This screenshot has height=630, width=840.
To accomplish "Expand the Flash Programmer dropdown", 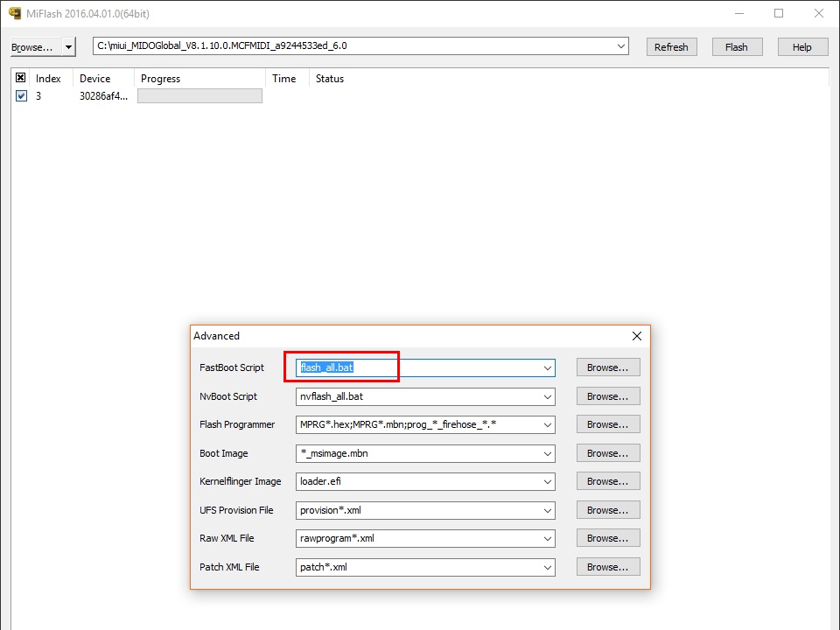I will (x=548, y=425).
